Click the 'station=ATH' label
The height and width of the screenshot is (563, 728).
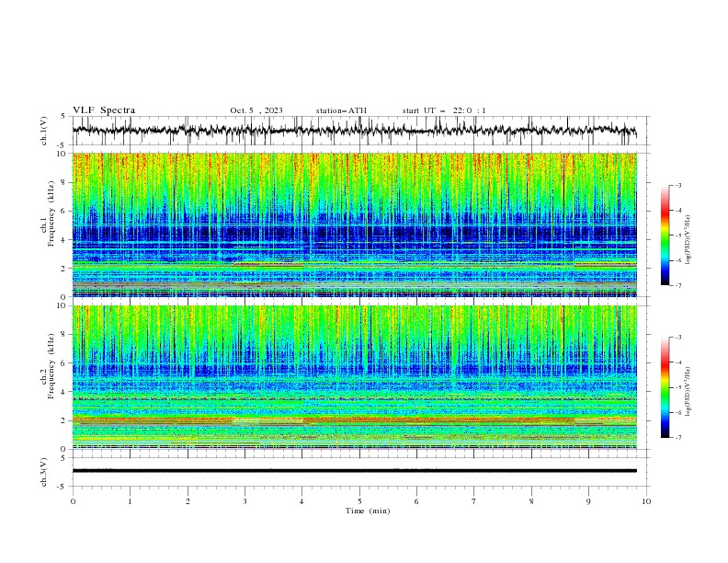(341, 110)
